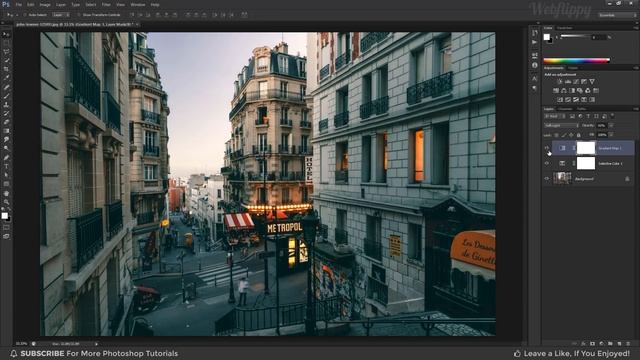Screen dimensions: 640x360
Task: Hide the Background layer
Action: click(x=547, y=178)
